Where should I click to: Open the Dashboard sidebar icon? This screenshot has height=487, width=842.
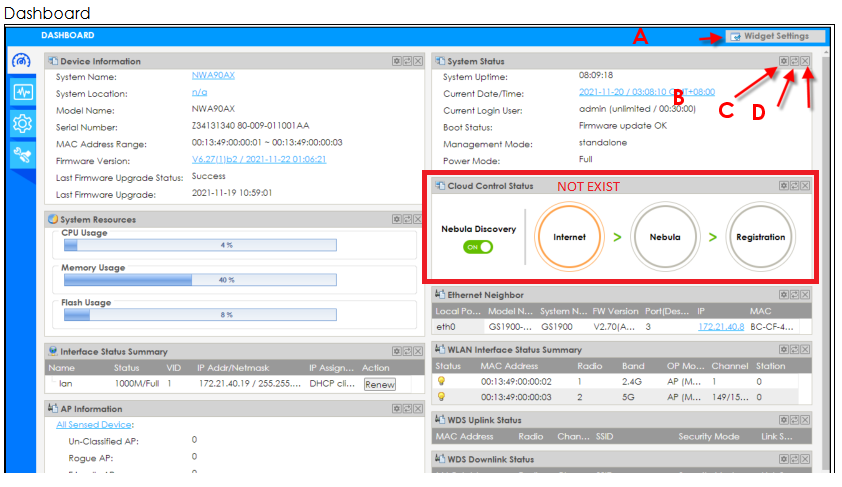[x=22, y=61]
